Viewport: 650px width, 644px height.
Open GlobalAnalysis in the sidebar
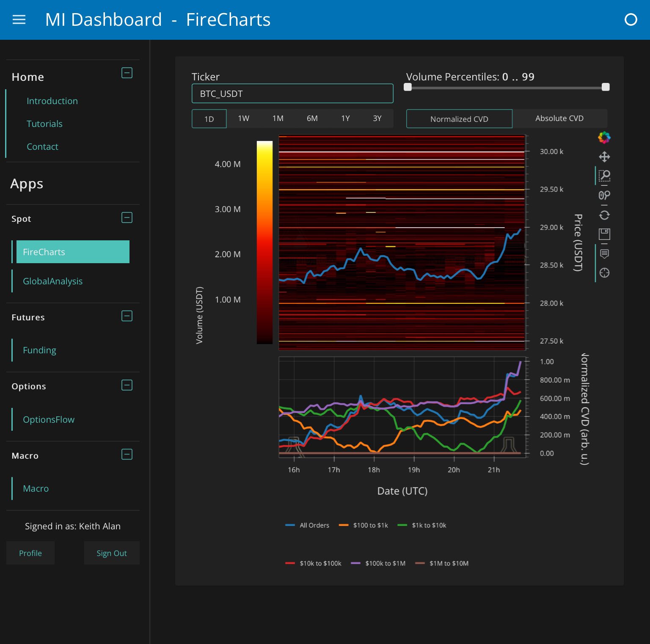tap(52, 281)
